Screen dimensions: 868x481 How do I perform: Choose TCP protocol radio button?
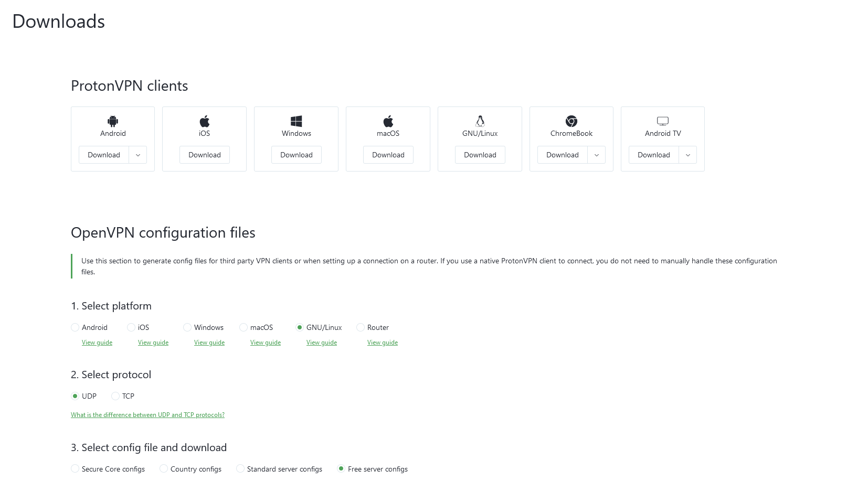coord(115,396)
